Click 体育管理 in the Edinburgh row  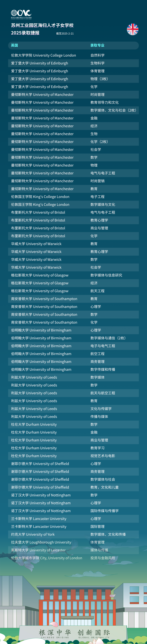[97, 71]
